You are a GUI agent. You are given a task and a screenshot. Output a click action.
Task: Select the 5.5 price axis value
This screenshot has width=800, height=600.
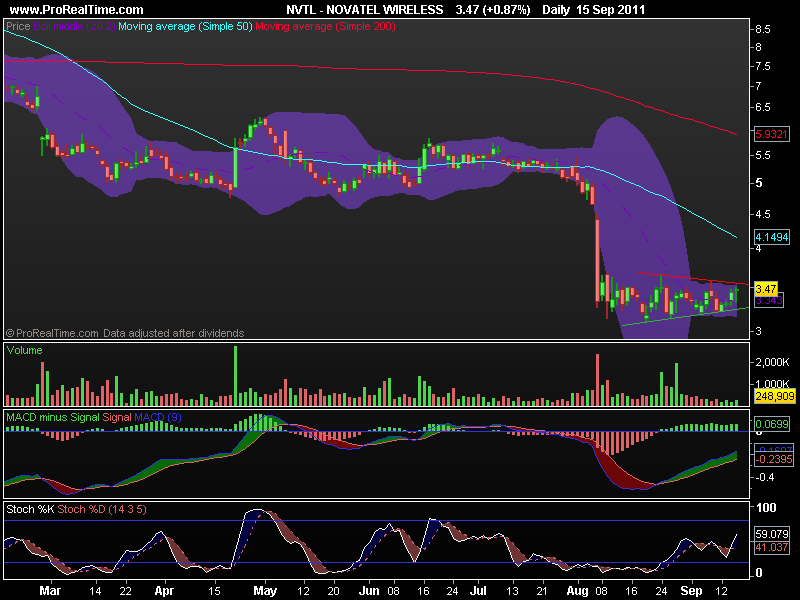click(x=763, y=155)
